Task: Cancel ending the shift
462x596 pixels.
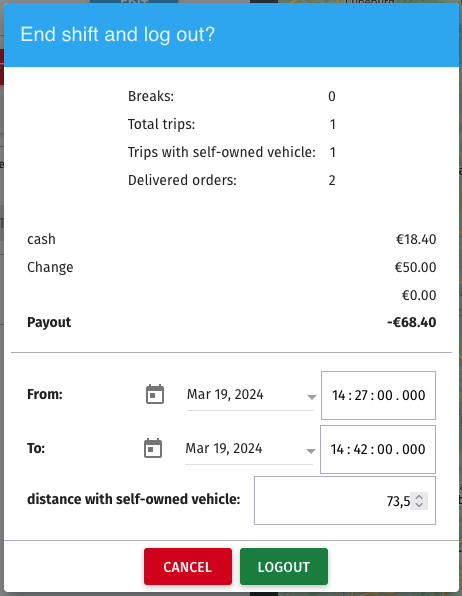Action: [x=188, y=566]
